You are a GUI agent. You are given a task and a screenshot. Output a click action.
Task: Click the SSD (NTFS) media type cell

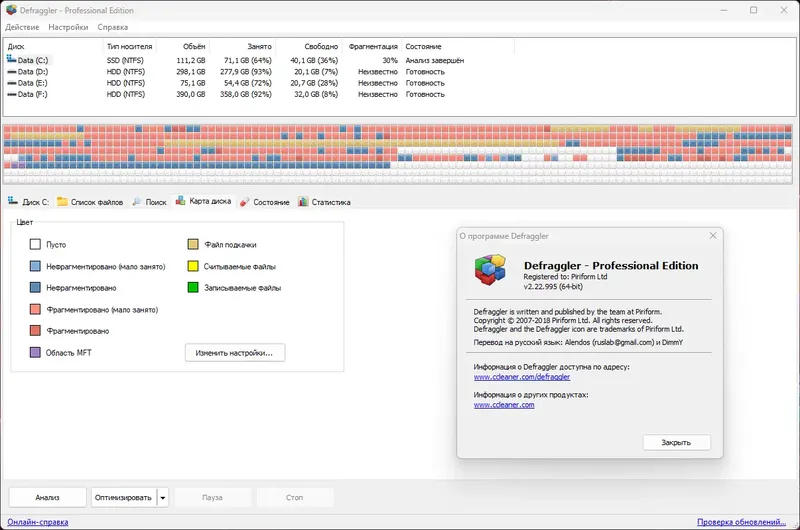coord(125,60)
